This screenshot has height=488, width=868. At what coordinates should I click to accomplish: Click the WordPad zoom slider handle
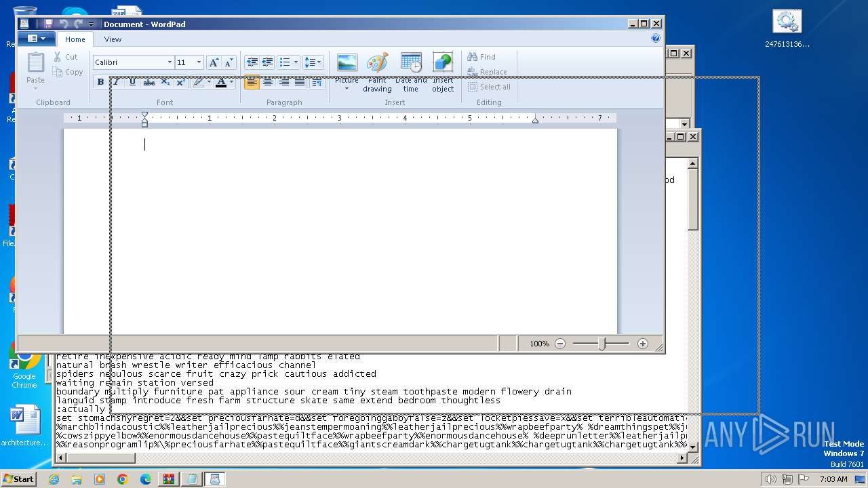601,344
